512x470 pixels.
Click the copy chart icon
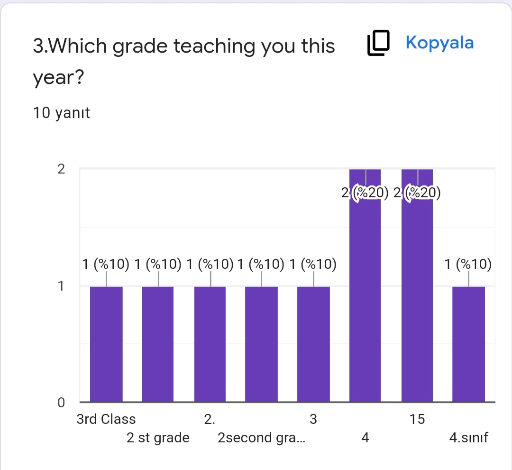(378, 43)
